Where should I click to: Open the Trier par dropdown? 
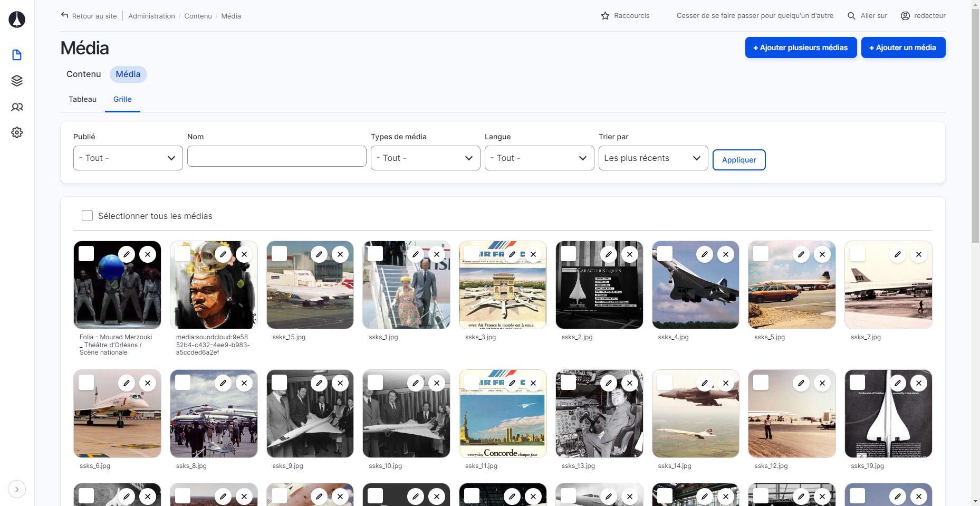(x=654, y=158)
